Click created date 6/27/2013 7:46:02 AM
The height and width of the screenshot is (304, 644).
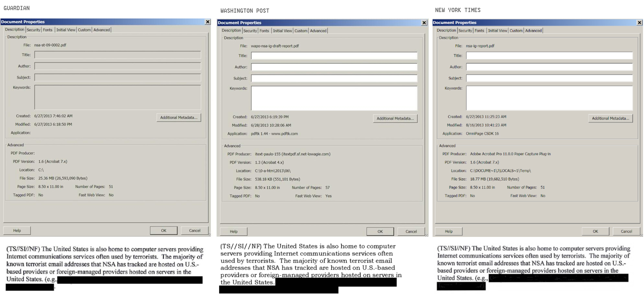[x=54, y=116]
